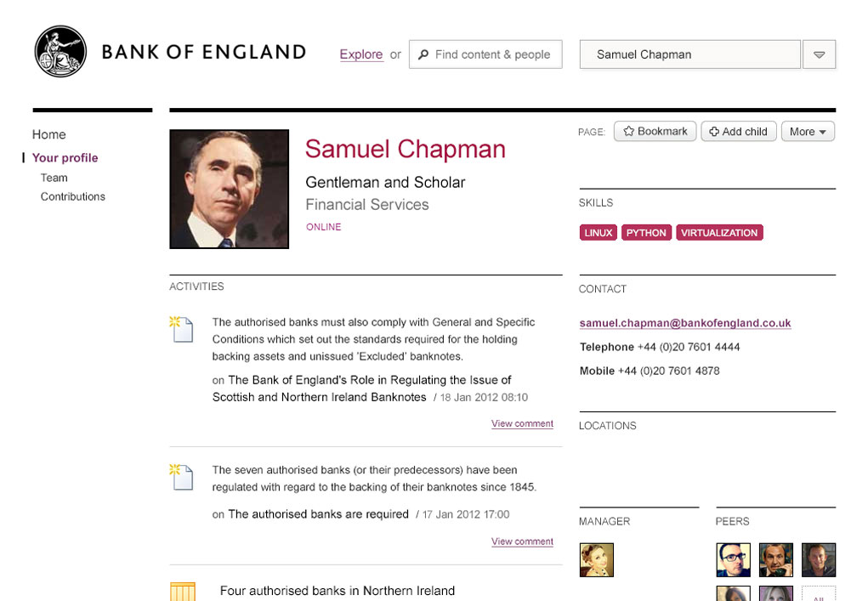868x601 pixels.
Task: Click the first activity document icon
Action: pos(182,329)
